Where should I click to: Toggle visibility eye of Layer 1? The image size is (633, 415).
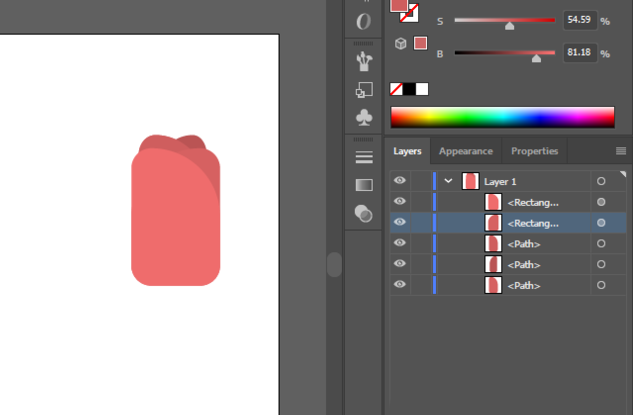coord(400,180)
